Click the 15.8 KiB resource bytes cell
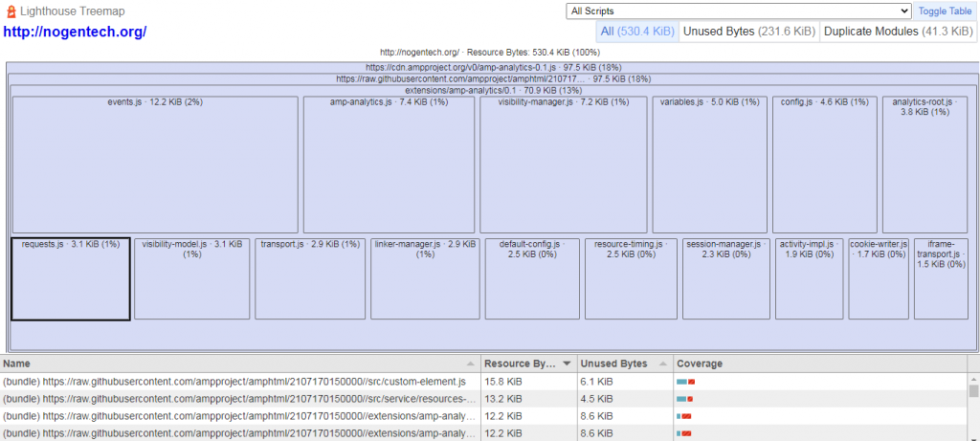 click(528, 381)
